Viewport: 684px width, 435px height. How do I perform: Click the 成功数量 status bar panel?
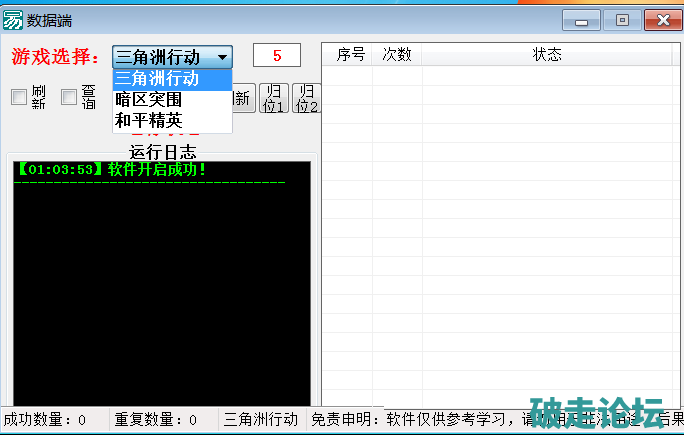(48, 419)
